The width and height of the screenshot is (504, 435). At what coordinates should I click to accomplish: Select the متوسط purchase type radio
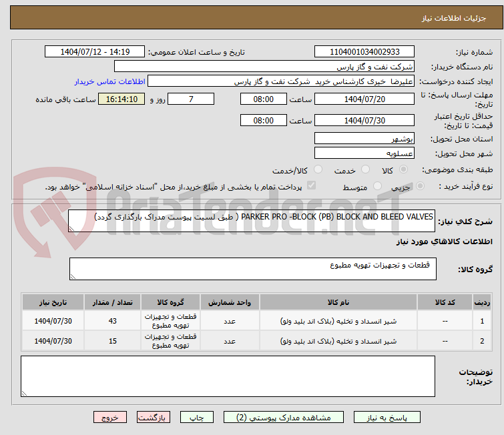(x=378, y=187)
